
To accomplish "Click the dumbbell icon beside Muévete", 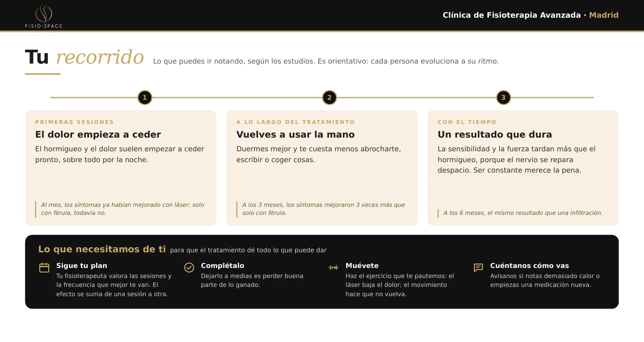I will point(334,268).
